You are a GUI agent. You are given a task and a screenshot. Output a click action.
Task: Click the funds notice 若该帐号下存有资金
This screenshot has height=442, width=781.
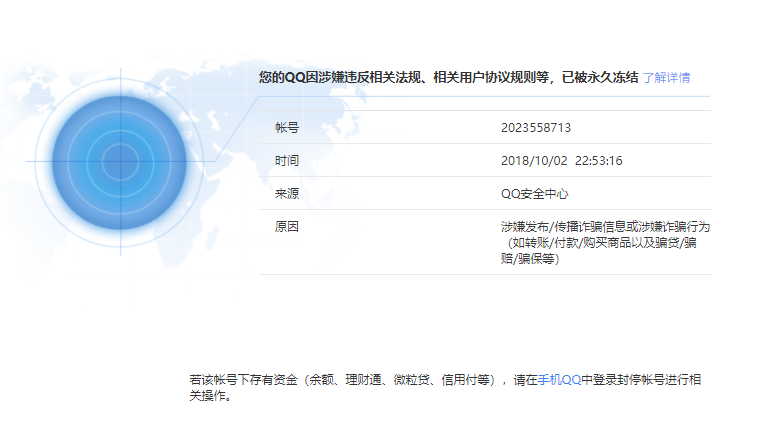[x=244, y=380]
